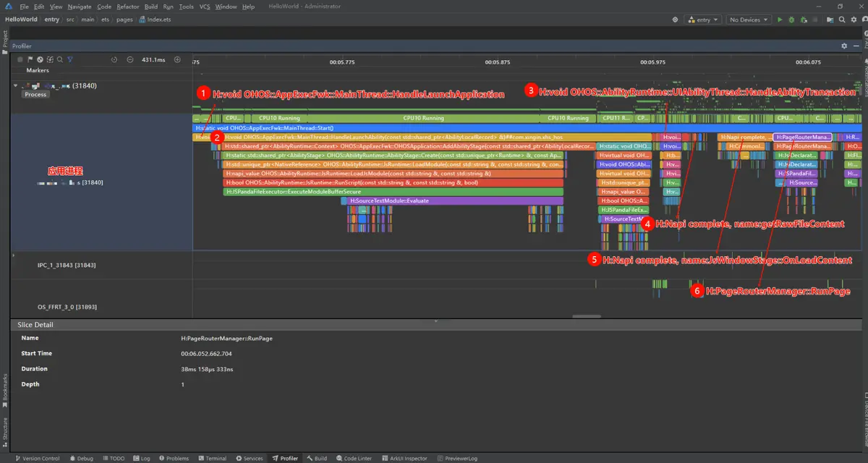Click the CPU10 Running green timeline slice
The height and width of the screenshot is (463, 868).
click(x=423, y=118)
